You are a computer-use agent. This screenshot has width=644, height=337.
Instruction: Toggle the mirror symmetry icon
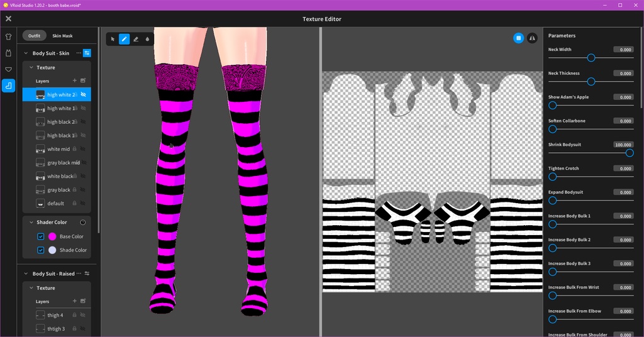(x=532, y=38)
